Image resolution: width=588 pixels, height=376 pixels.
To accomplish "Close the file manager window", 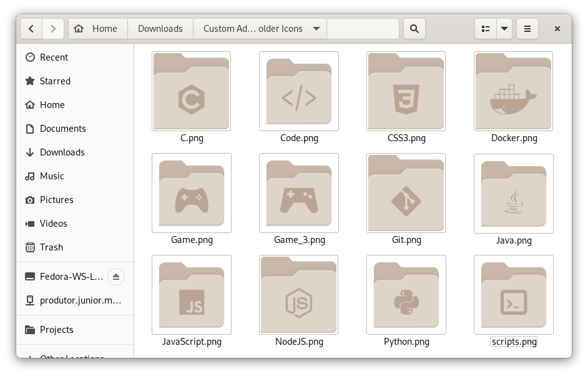I will [x=557, y=29].
